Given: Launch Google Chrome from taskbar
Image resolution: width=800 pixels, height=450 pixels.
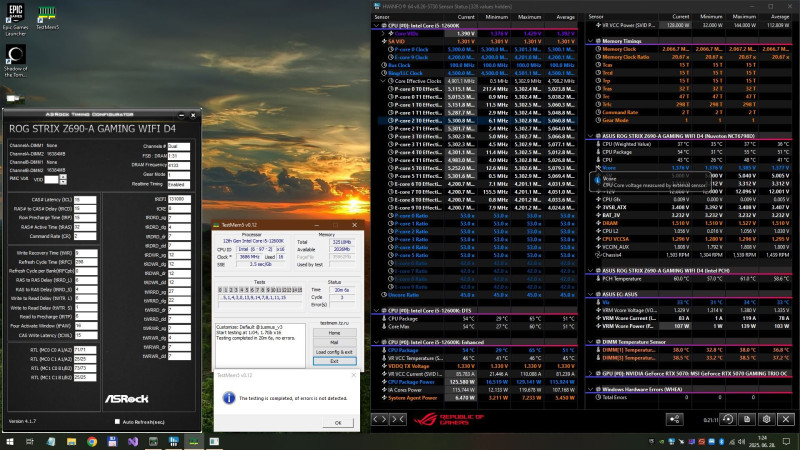Looking at the screenshot, I should click(92, 441).
